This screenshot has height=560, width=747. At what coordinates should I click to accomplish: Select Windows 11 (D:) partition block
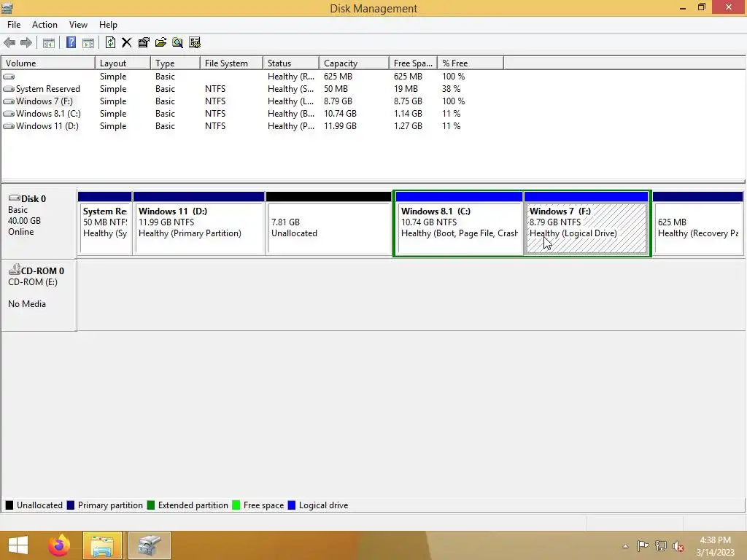pos(198,223)
